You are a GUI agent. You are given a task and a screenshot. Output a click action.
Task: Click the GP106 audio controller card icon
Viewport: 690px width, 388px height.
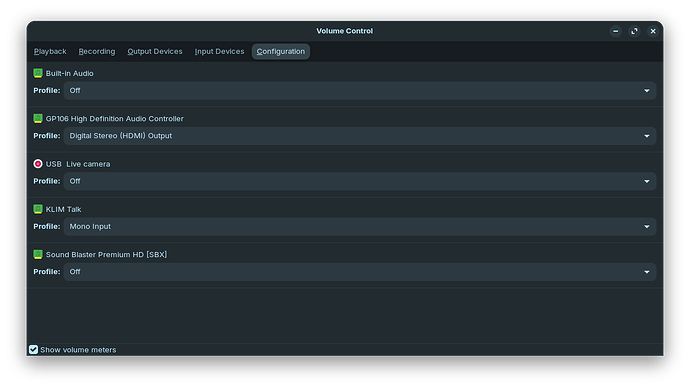(x=38, y=118)
